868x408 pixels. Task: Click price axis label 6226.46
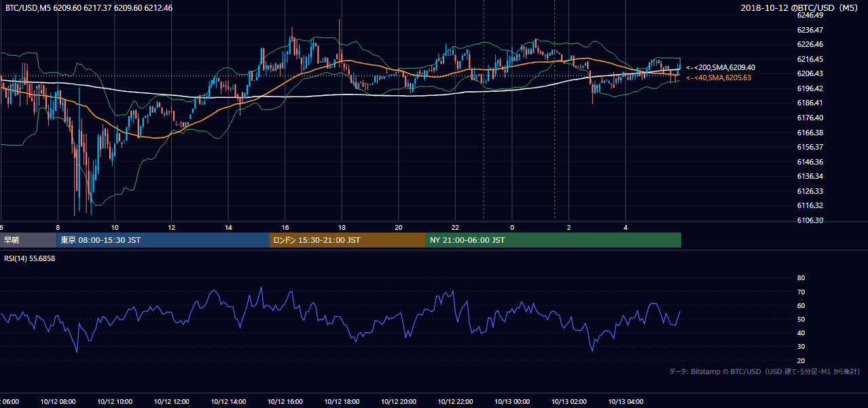coord(810,44)
